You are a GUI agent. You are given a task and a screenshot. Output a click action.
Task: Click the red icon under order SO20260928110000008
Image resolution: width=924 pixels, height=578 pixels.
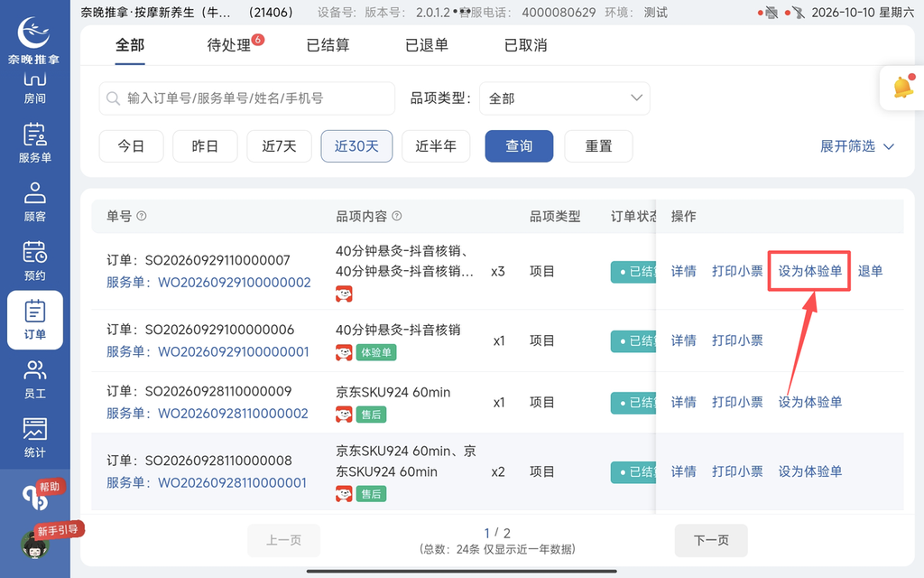click(344, 494)
